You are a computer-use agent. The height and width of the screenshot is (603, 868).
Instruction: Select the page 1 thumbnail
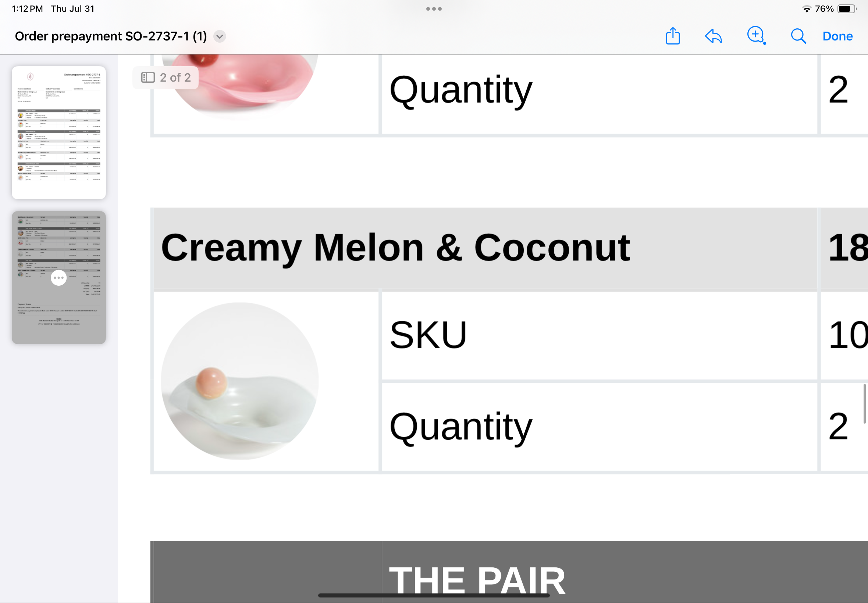point(58,132)
